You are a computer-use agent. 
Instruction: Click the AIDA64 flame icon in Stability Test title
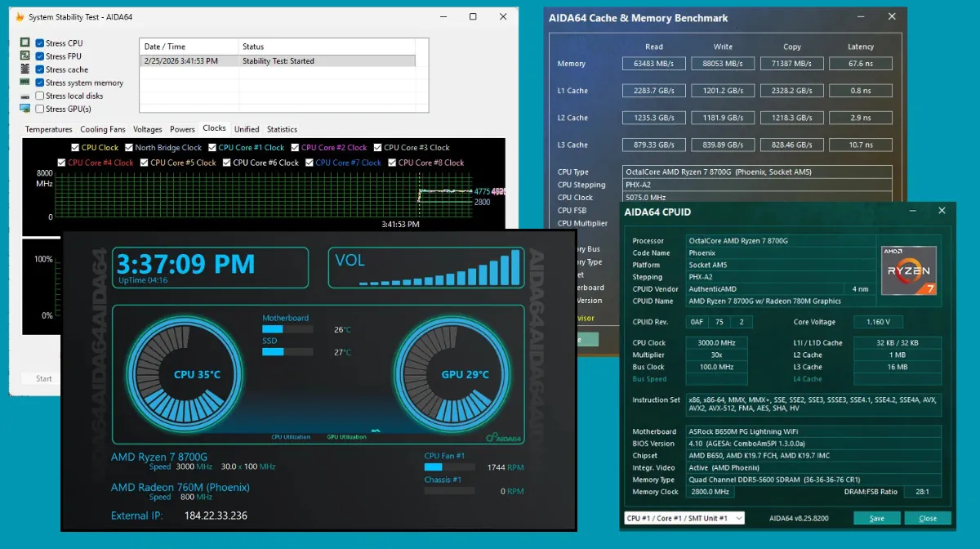coord(20,16)
